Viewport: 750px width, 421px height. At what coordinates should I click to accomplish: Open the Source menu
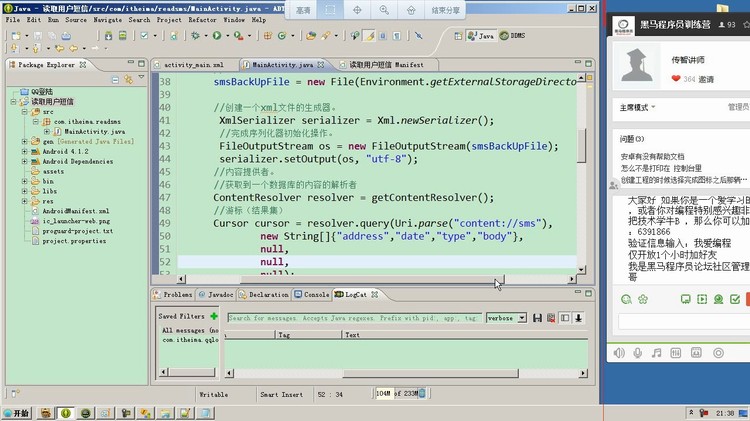[x=76, y=20]
